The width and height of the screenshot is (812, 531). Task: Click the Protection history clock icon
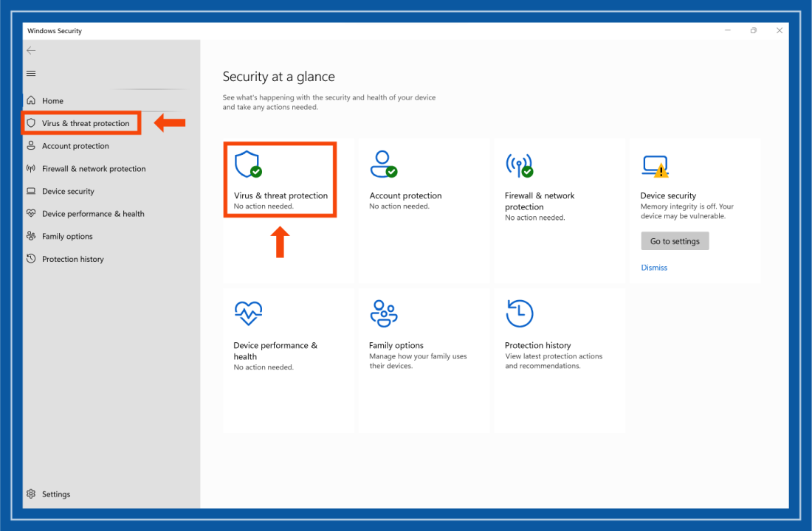31,258
